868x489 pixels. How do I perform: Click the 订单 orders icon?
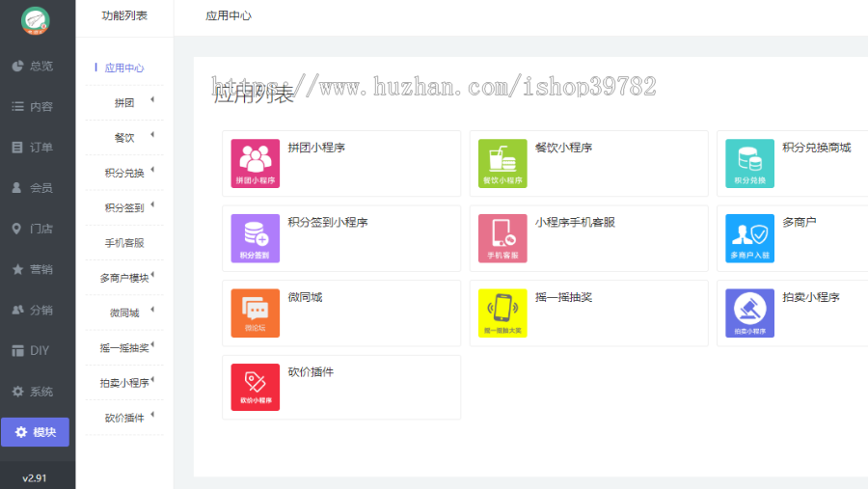coord(17,148)
